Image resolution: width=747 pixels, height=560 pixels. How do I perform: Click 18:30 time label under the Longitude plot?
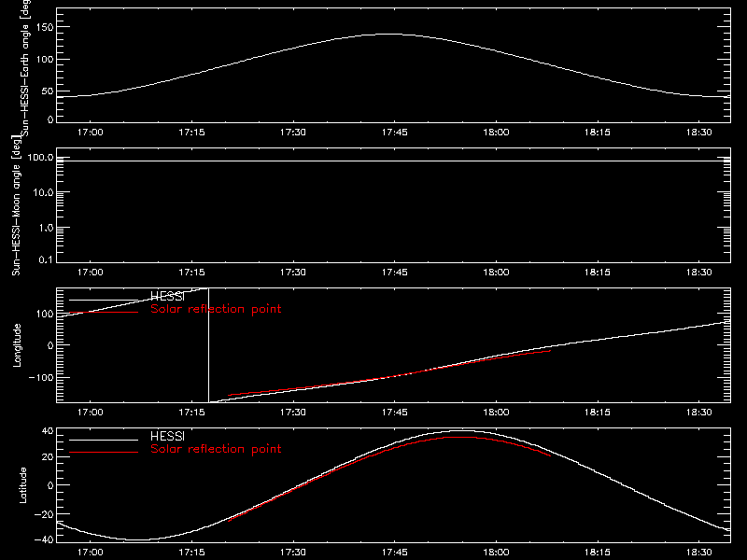click(698, 413)
